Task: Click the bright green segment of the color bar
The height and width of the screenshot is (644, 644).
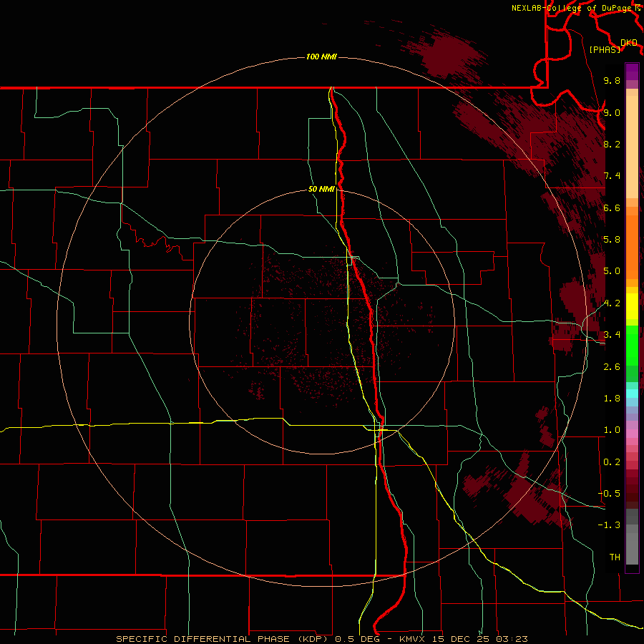Action: pyautogui.click(x=632, y=346)
